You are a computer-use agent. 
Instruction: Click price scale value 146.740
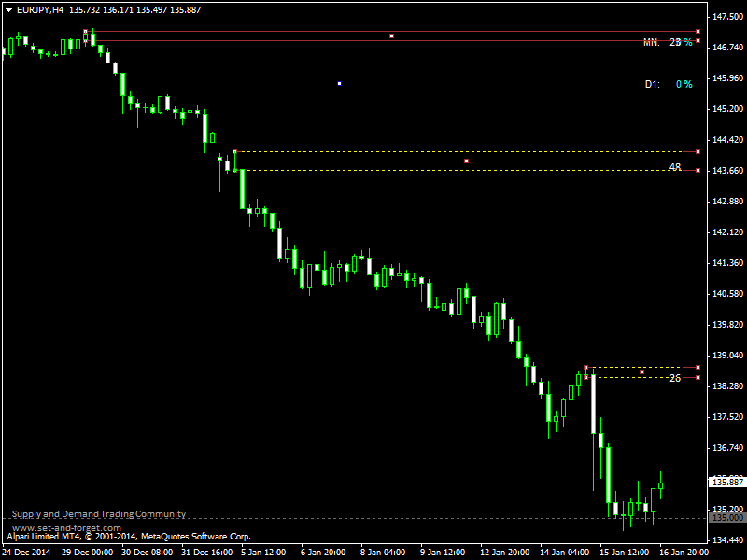click(727, 48)
